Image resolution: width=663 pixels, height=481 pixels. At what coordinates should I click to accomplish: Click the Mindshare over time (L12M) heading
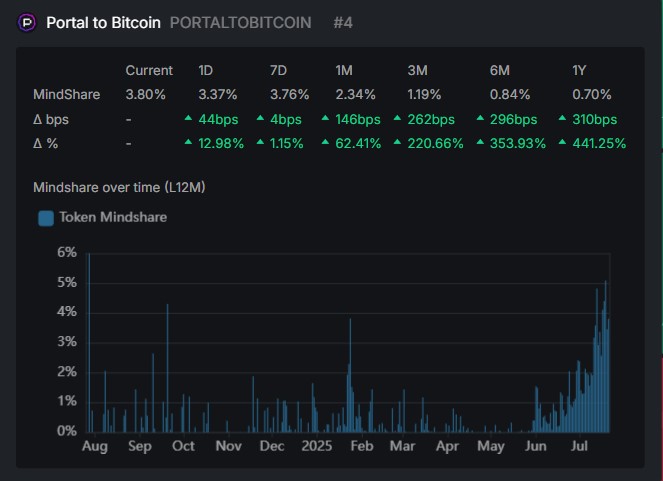pos(119,187)
